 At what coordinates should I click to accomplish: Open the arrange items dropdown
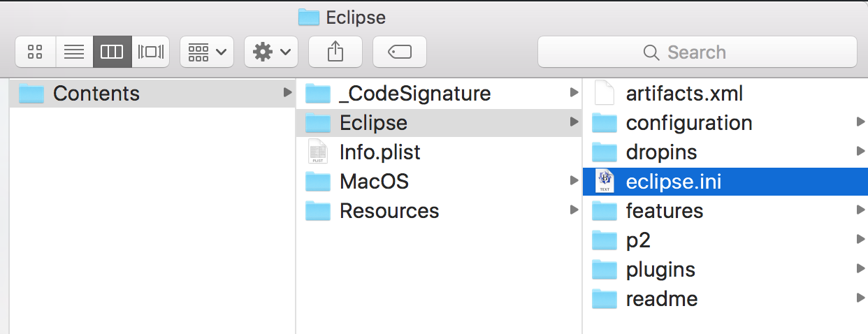tap(207, 52)
